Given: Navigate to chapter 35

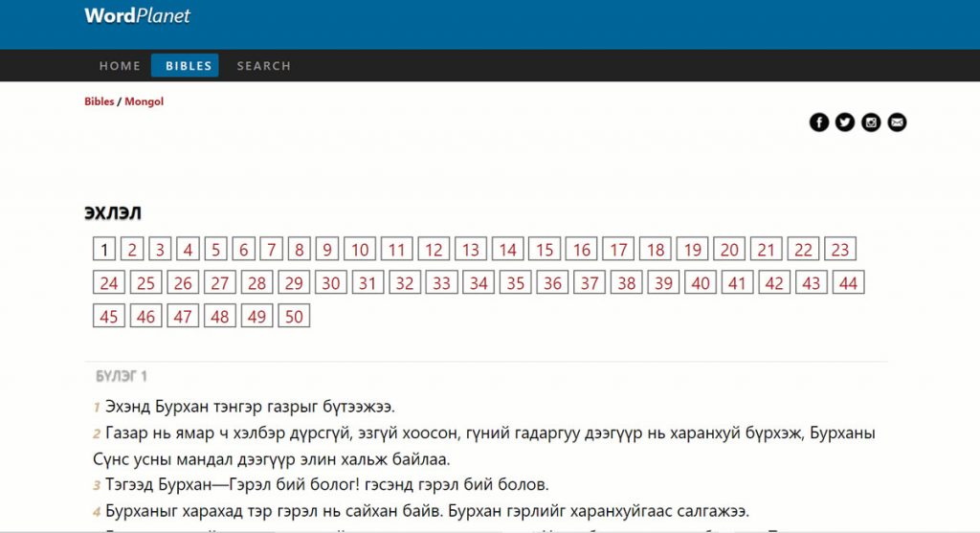Looking at the screenshot, I should (x=515, y=283).
